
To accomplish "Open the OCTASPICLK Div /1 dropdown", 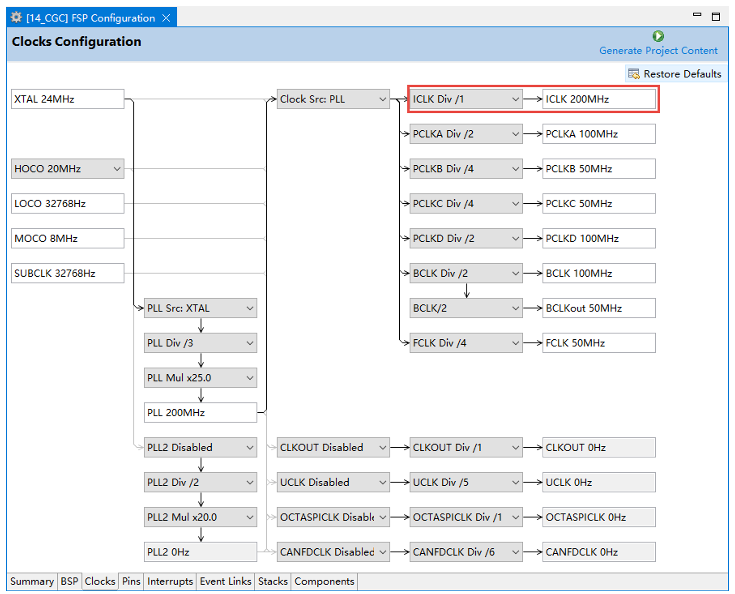I will pos(466,517).
